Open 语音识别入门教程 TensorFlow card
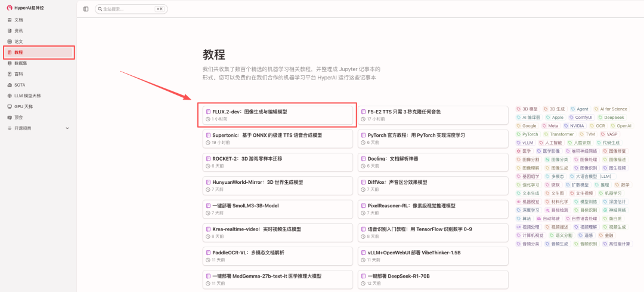 (x=432, y=232)
